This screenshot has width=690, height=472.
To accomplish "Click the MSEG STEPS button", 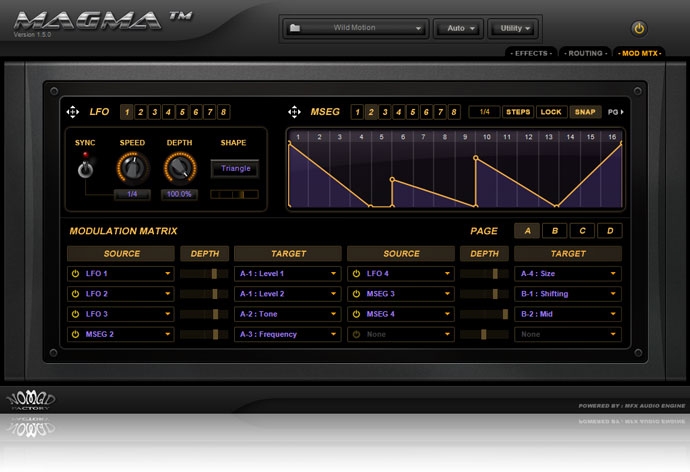I will pos(518,112).
